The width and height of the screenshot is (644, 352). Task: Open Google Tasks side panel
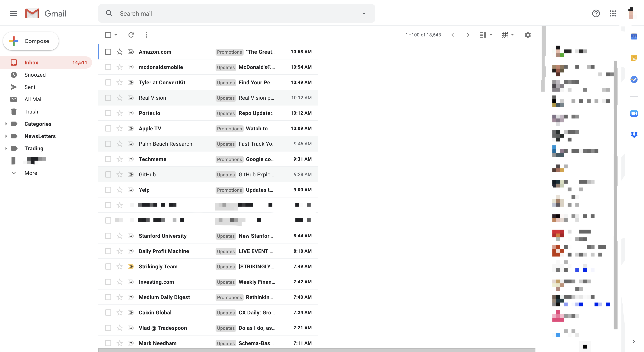(x=634, y=80)
